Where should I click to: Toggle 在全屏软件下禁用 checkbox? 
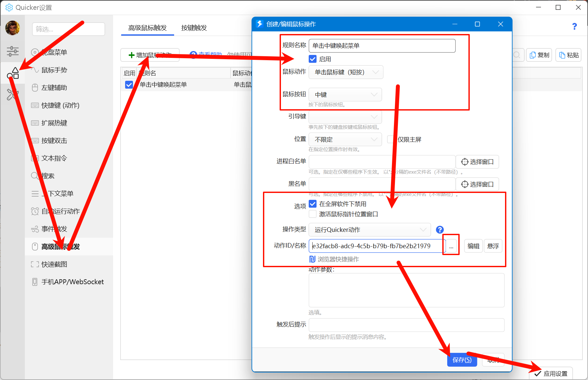(x=313, y=204)
